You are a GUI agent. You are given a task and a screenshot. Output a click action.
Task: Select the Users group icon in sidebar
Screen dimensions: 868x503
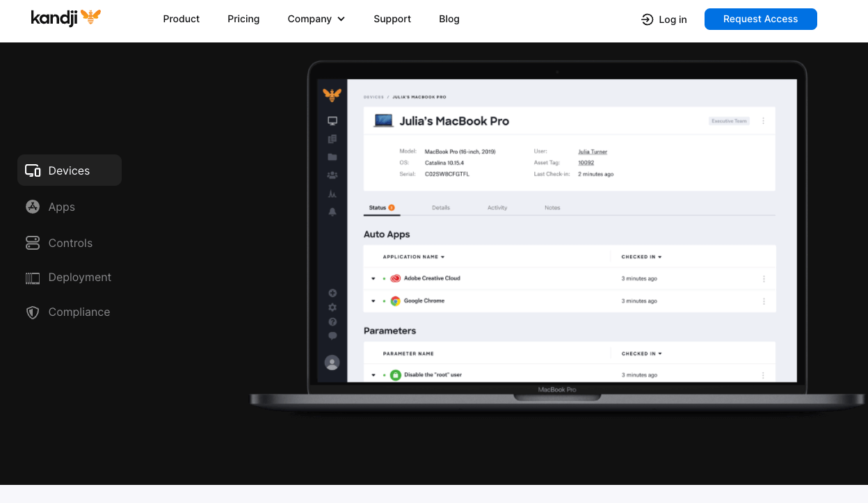(x=332, y=175)
